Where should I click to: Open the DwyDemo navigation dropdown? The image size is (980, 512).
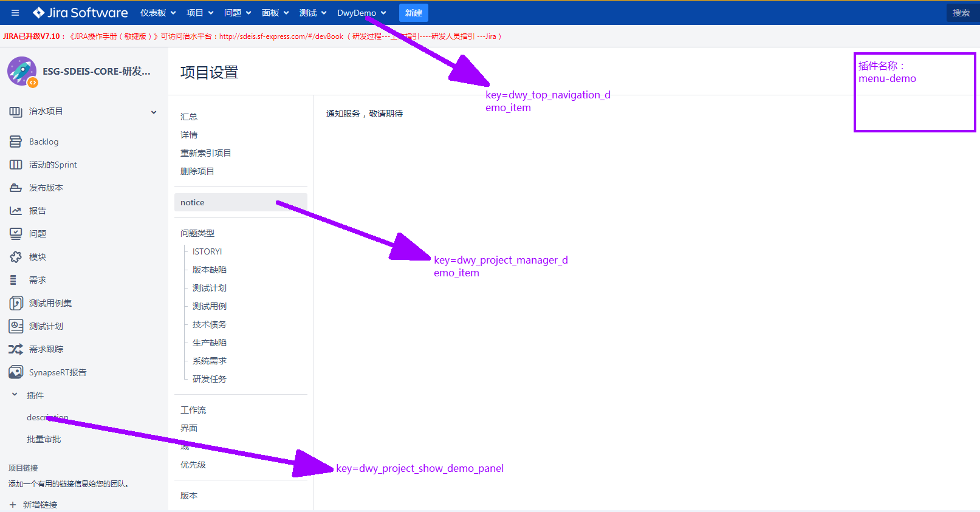pyautogui.click(x=362, y=13)
